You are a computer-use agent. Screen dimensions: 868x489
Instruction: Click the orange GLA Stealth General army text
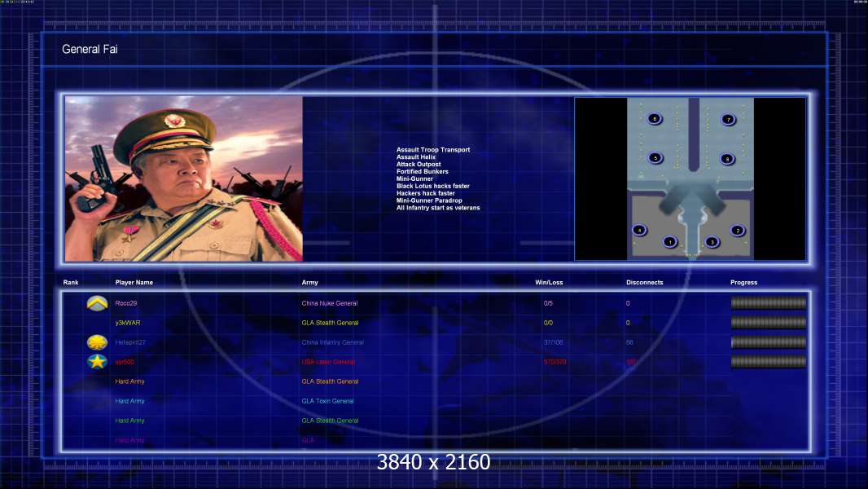pos(330,381)
